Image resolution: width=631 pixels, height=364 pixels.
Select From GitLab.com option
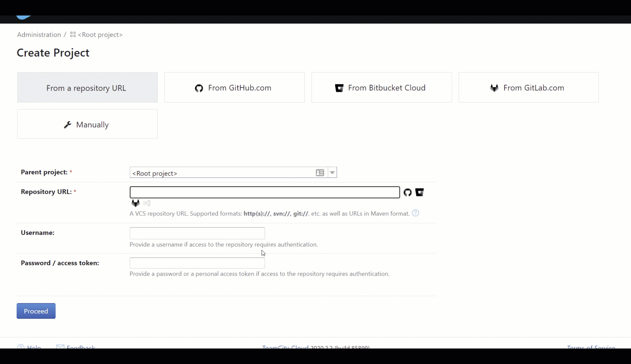pos(528,88)
